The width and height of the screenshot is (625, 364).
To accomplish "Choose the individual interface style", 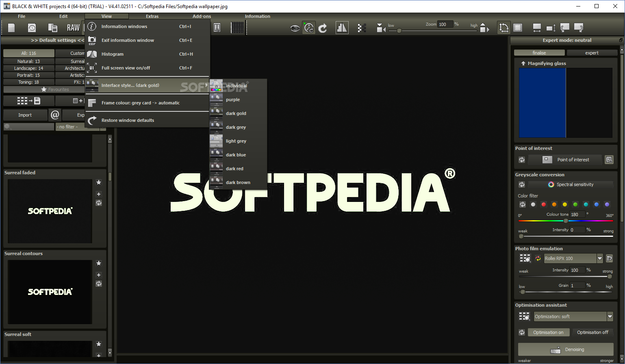I will 238,86.
